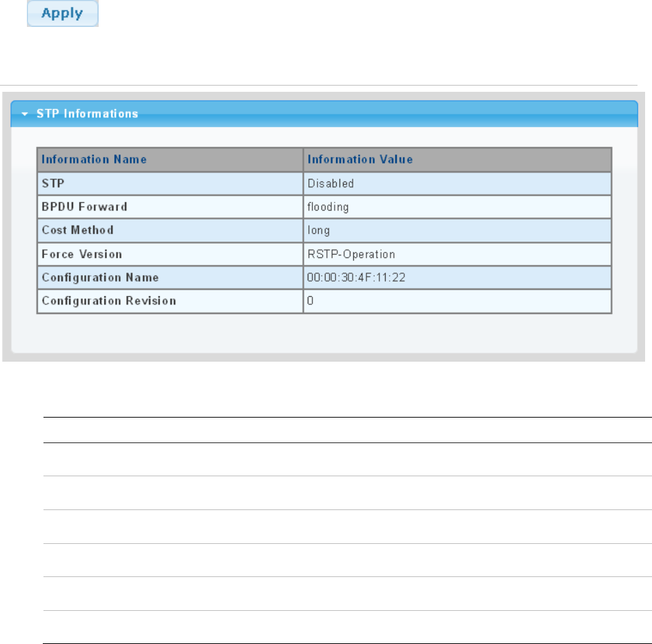Screen dimensions: 652x644
Task: Click the Apply button
Action: (x=62, y=13)
